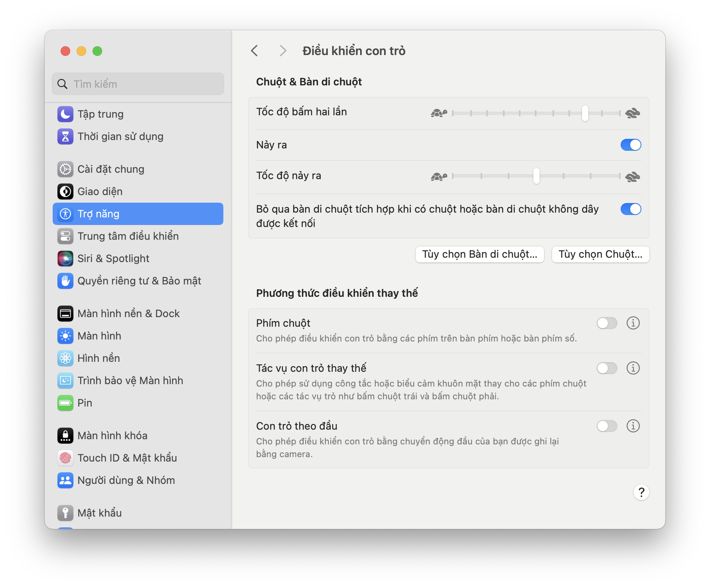Click the Tập trung moon icon
710x588 pixels.
click(65, 114)
